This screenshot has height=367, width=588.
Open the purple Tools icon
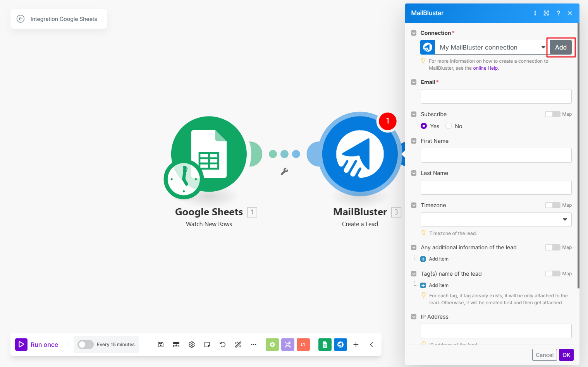click(x=288, y=345)
